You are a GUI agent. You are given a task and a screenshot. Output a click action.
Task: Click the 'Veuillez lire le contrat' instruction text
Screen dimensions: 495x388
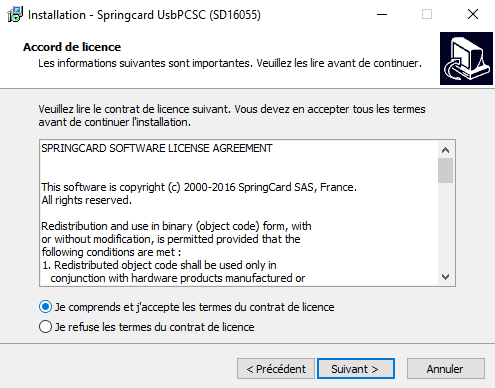(x=232, y=116)
